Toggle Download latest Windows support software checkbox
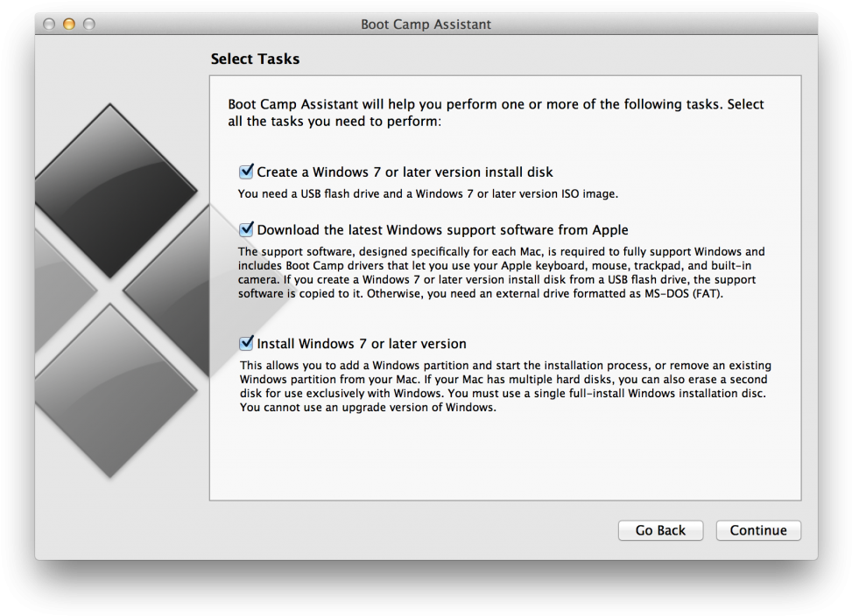852x616 pixels. coord(246,229)
